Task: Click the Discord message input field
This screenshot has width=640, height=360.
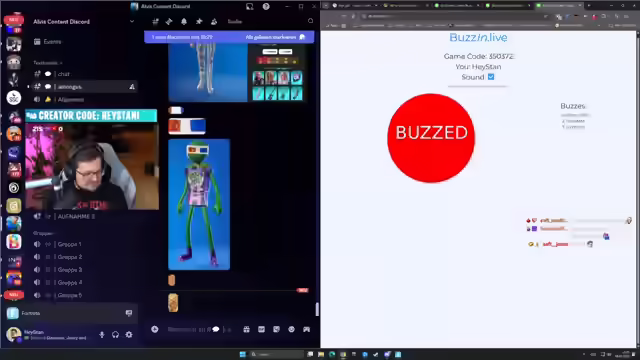Action: pos(200,329)
